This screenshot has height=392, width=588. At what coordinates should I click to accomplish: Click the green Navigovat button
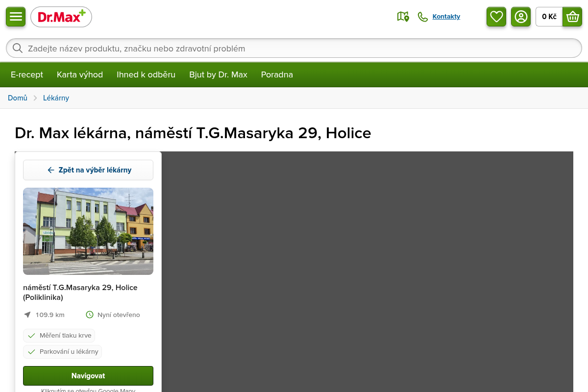(88, 376)
